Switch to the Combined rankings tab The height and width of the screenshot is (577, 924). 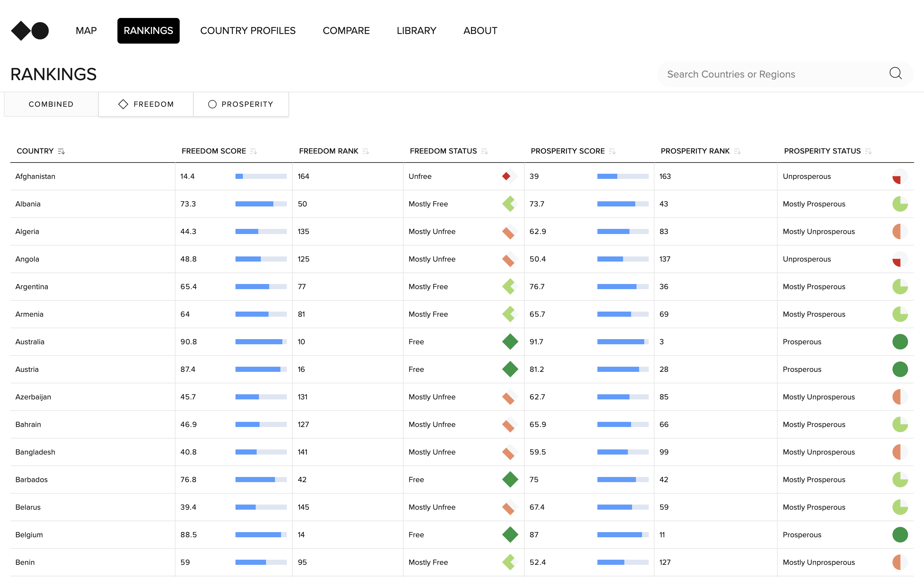[x=51, y=104]
